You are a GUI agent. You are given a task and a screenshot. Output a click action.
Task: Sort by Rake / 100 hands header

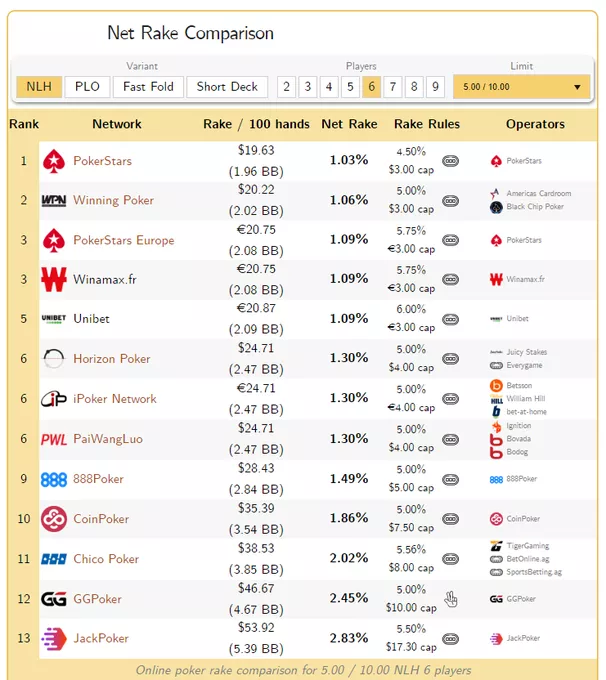click(256, 124)
